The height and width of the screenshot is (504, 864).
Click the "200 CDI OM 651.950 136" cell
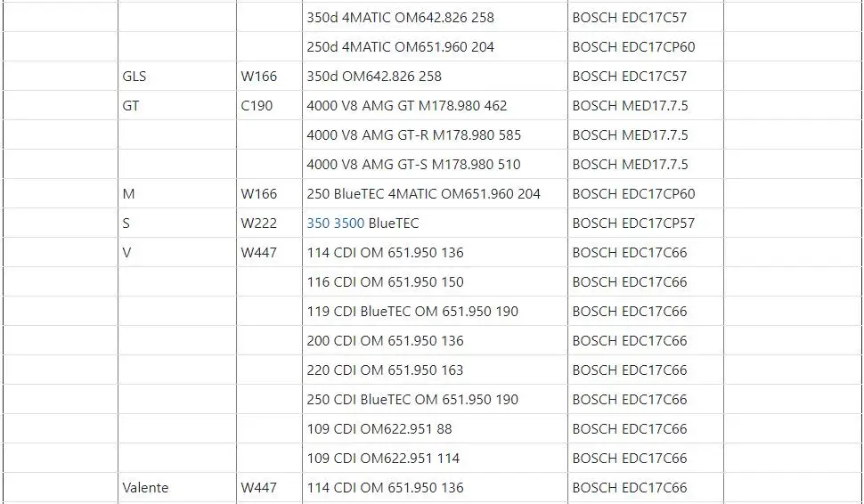435,340
